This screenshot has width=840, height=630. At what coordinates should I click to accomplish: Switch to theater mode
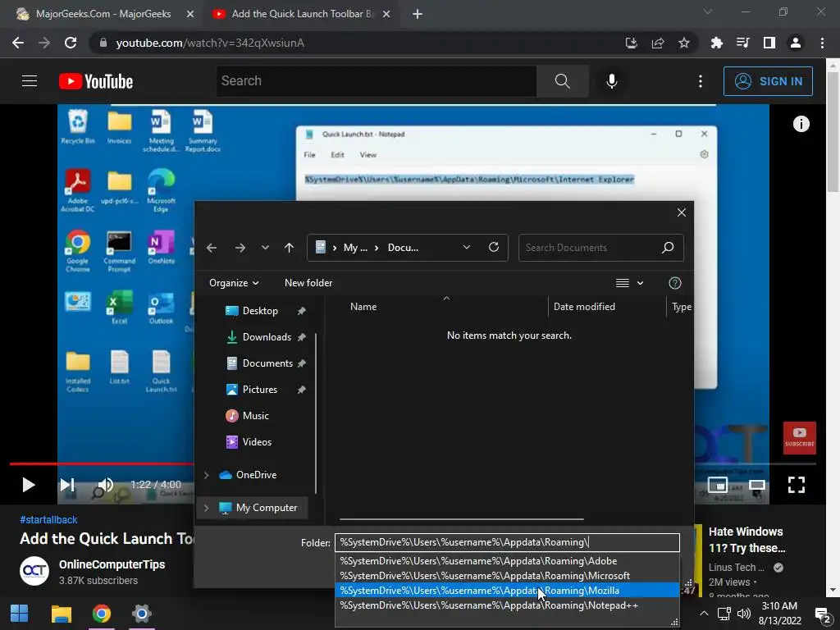(757, 485)
